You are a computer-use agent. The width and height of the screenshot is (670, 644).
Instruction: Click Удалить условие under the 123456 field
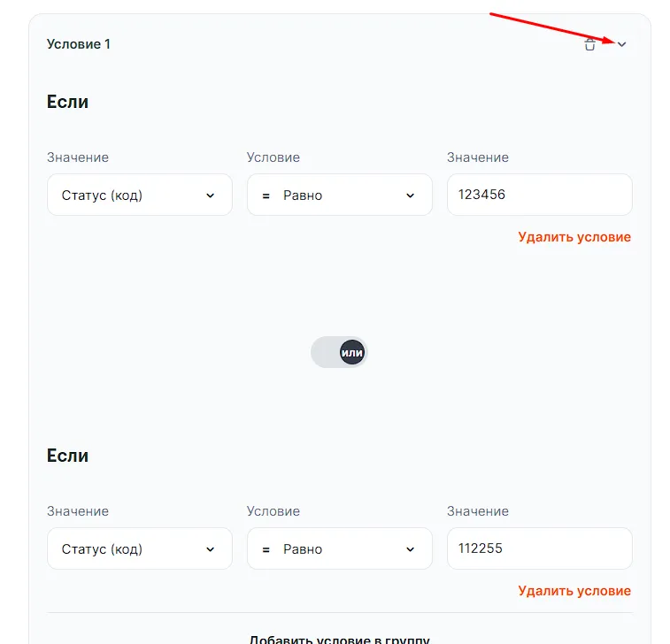click(x=574, y=237)
